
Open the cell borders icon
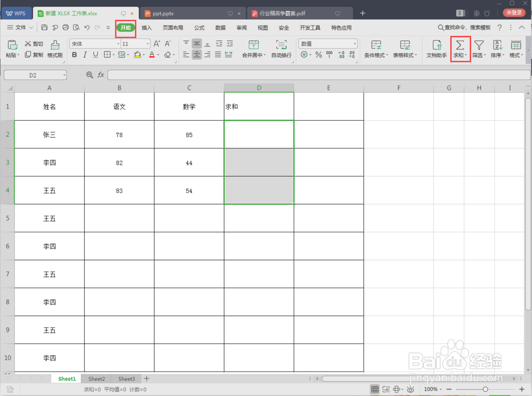coord(107,55)
